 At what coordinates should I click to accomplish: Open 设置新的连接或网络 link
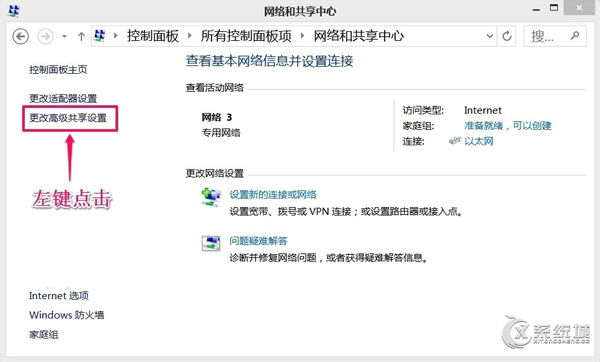click(273, 195)
